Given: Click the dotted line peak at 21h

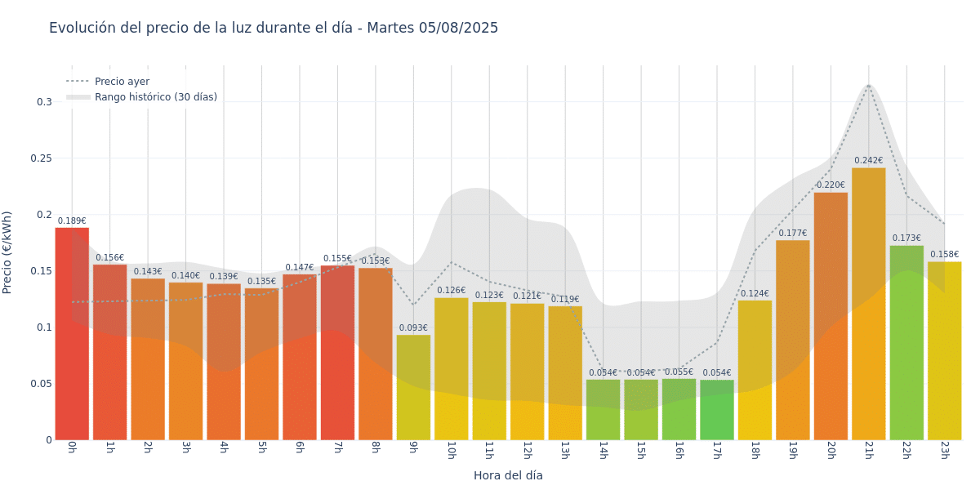Looking at the screenshot, I should [869, 85].
